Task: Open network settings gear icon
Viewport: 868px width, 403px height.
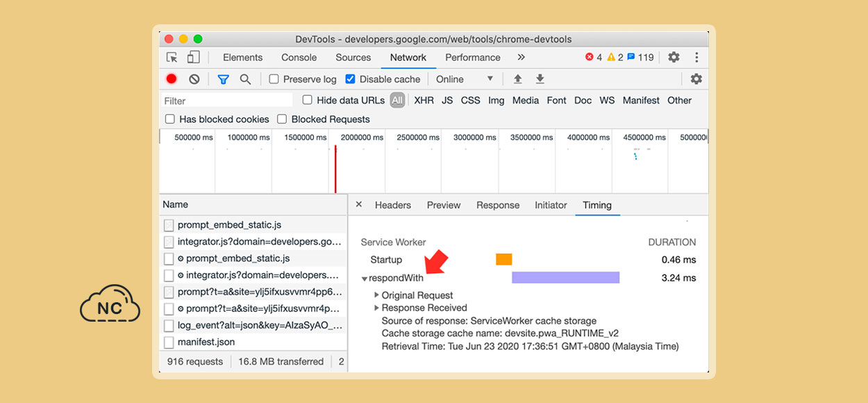Action: click(696, 79)
